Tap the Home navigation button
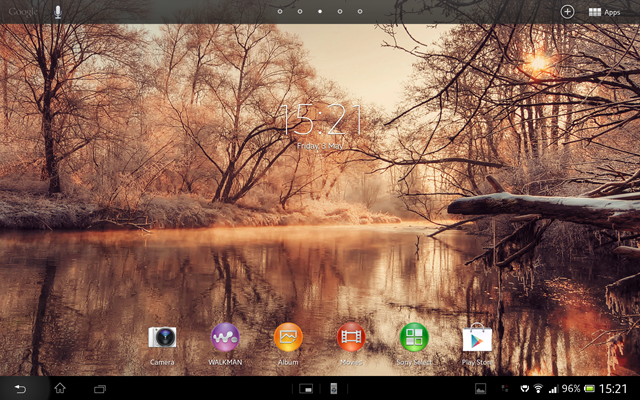 pyautogui.click(x=60, y=388)
